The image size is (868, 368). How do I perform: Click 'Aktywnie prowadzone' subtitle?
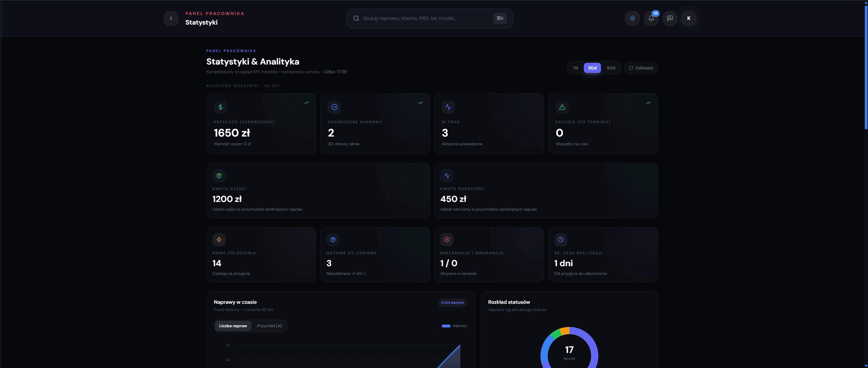coord(462,144)
